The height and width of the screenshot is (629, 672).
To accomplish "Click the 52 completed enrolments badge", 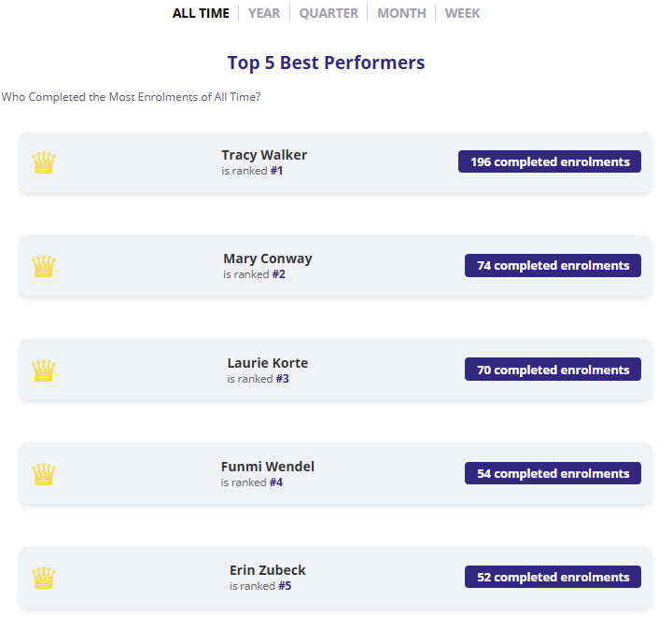I will point(553,577).
